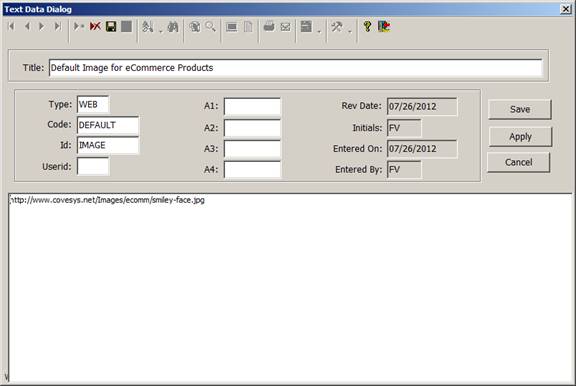Click the Rev Date field
The width and height of the screenshot is (576, 386).
coord(422,107)
